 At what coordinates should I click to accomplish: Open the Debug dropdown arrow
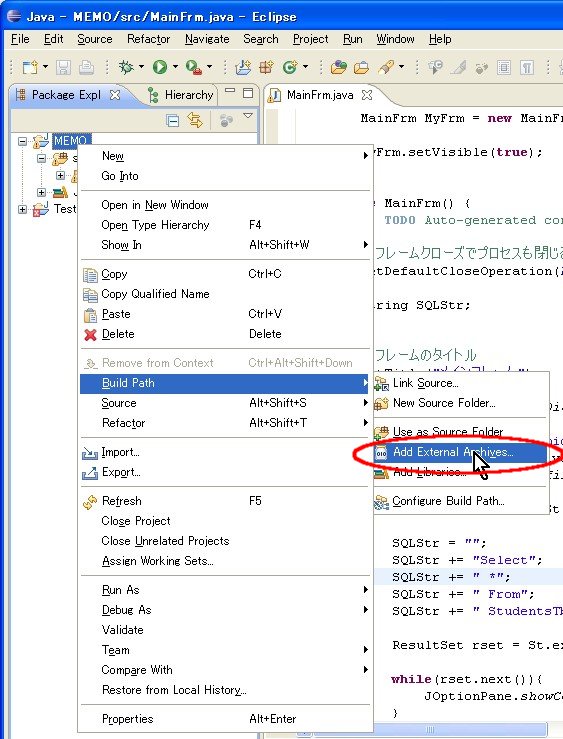tap(141, 67)
